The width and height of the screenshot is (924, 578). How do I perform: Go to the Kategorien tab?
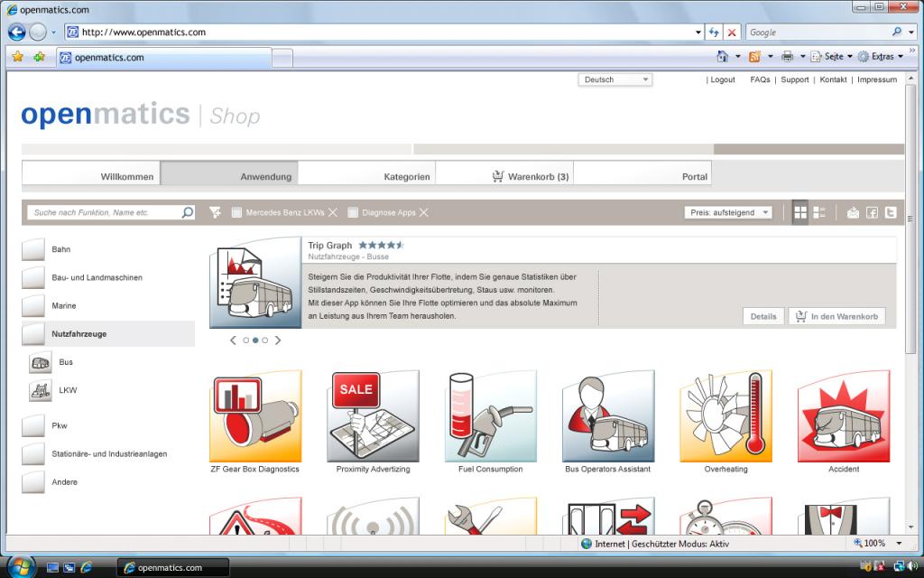pyautogui.click(x=367, y=173)
